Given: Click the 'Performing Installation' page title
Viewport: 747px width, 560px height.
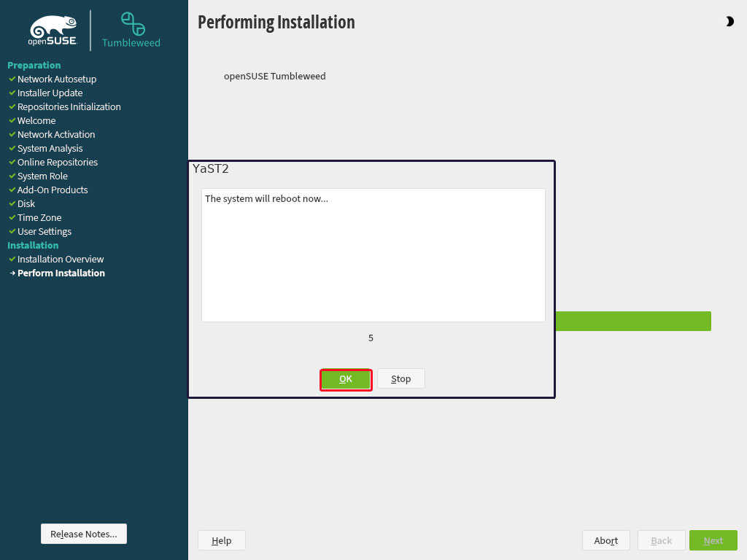Looking at the screenshot, I should click(x=276, y=23).
